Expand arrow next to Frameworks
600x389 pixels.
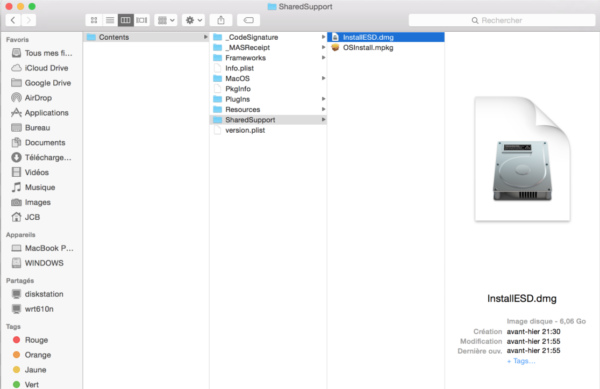pyautogui.click(x=323, y=58)
